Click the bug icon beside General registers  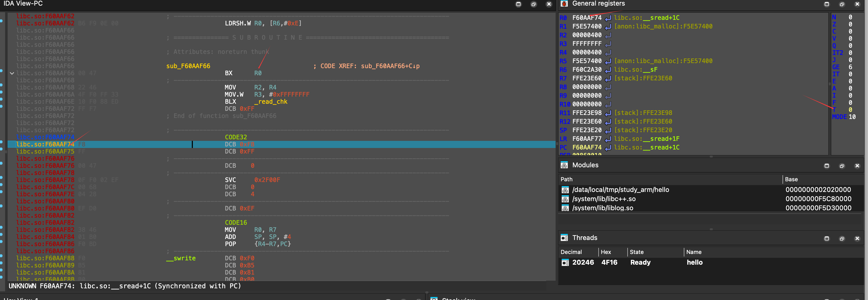(564, 4)
